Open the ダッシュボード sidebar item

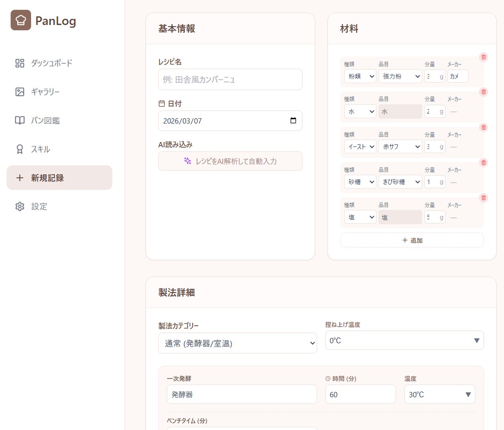[x=59, y=63]
